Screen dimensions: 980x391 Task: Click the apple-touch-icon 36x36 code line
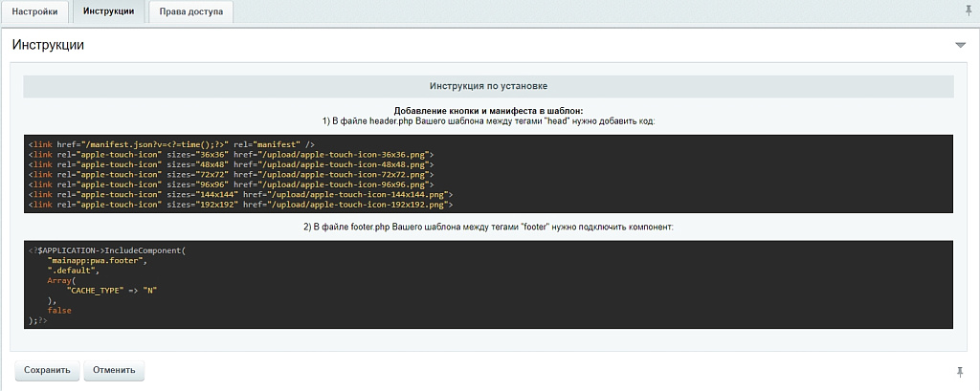pos(232,154)
